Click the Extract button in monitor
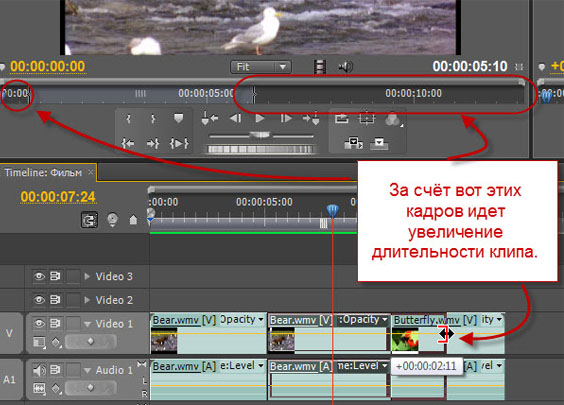This screenshot has width=564, height=405. pyautogui.click(x=379, y=143)
